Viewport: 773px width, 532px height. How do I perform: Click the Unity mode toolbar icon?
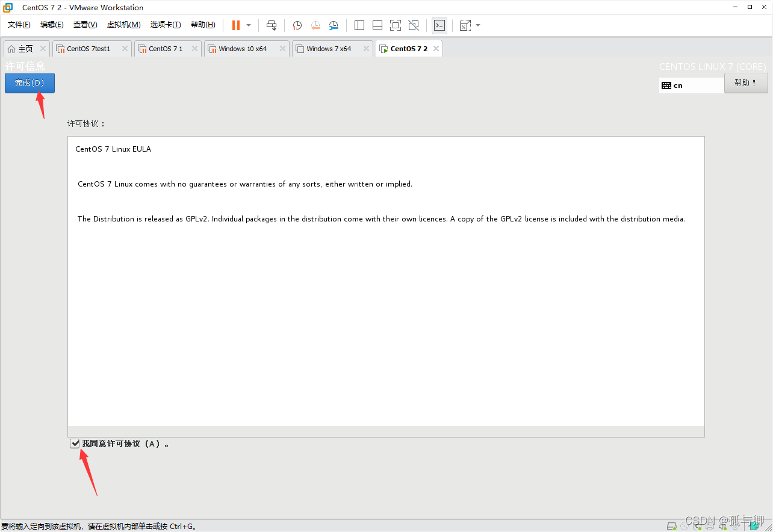pyautogui.click(x=414, y=25)
